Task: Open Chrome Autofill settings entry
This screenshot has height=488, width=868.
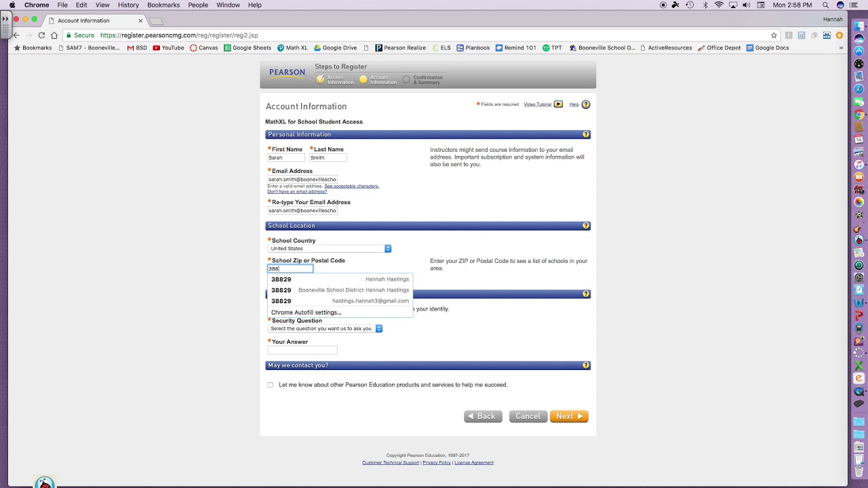Action: pyautogui.click(x=340, y=312)
